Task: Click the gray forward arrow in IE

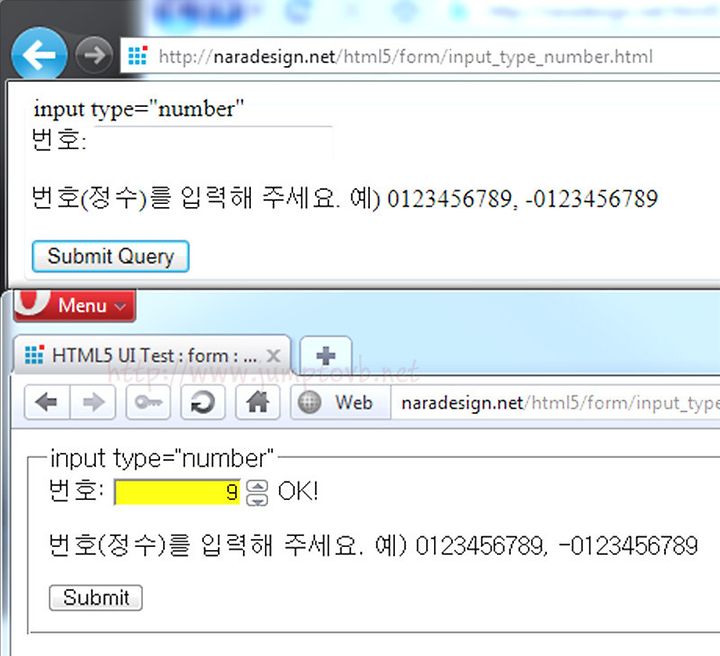Action: pos(94,55)
